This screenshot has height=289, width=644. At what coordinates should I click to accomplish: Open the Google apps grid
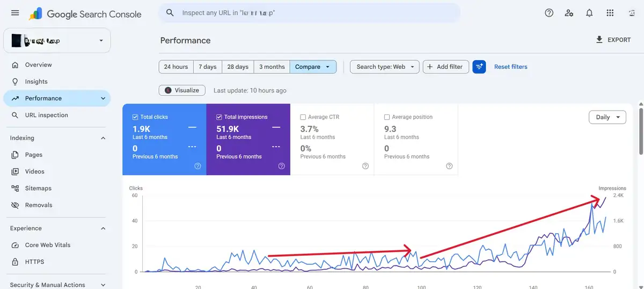click(x=610, y=13)
